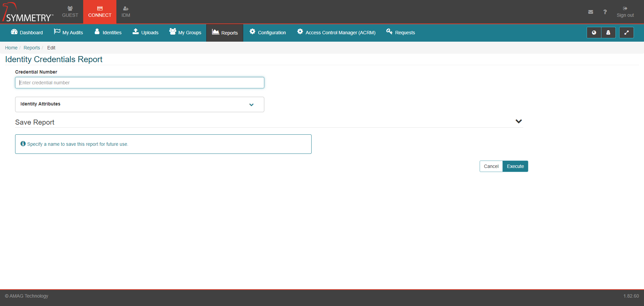
Task: Open the Configuration menu
Action: (268, 33)
